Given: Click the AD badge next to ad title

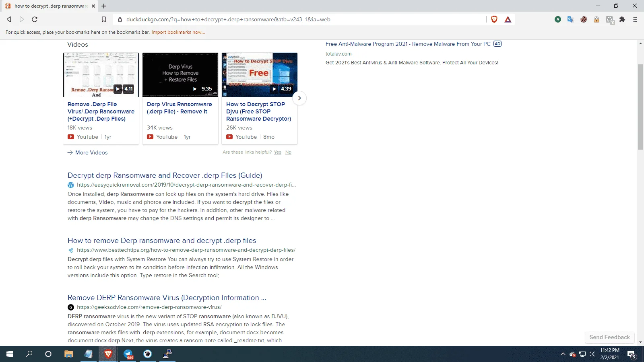Looking at the screenshot, I should (x=497, y=44).
